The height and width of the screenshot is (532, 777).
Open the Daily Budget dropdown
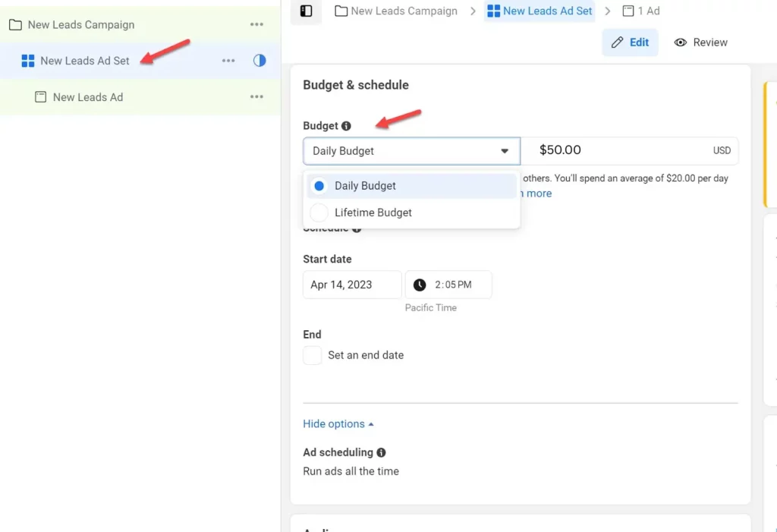(411, 151)
